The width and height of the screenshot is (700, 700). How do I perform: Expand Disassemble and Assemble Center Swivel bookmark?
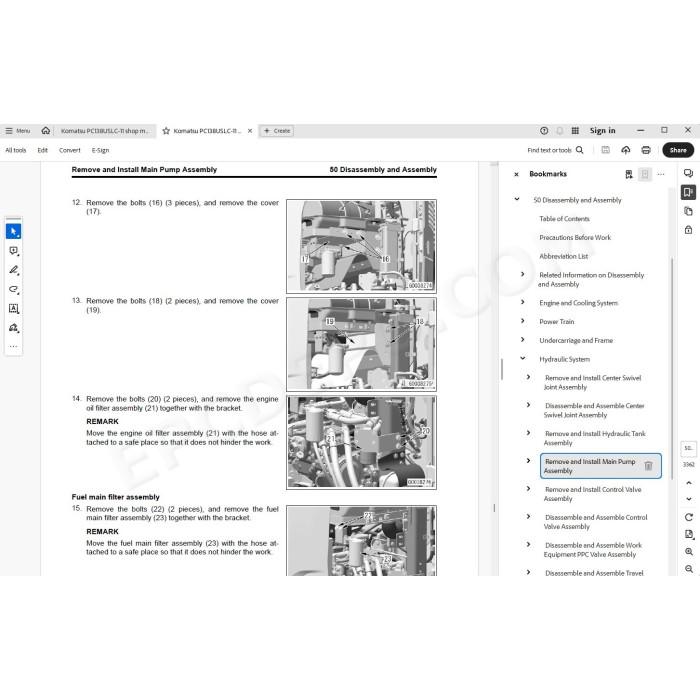(x=528, y=405)
